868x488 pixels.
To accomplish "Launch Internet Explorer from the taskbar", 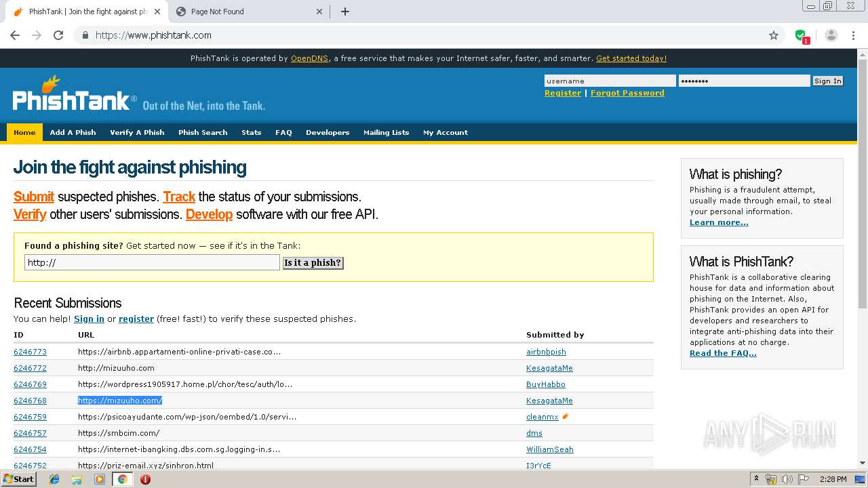I will tap(54, 479).
